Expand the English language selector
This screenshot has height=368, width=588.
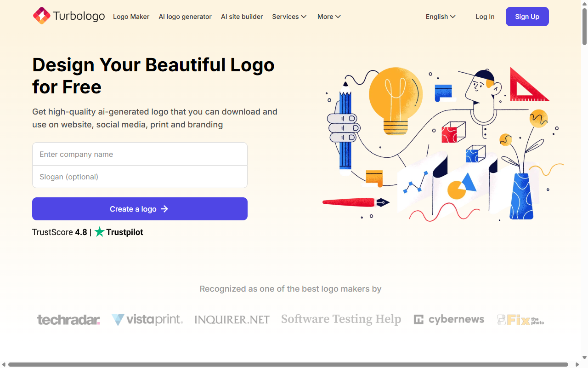click(440, 17)
